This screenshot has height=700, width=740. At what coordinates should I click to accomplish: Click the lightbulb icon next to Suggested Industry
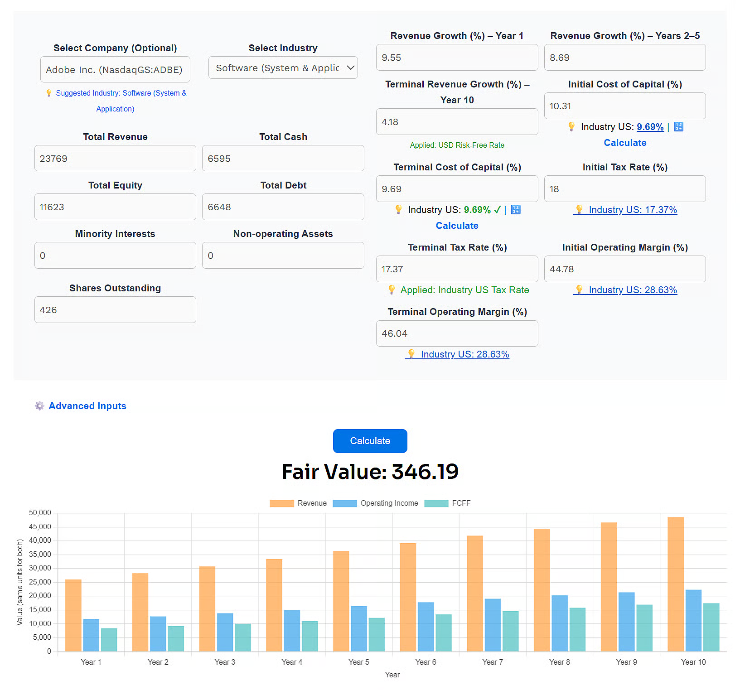click(49, 93)
